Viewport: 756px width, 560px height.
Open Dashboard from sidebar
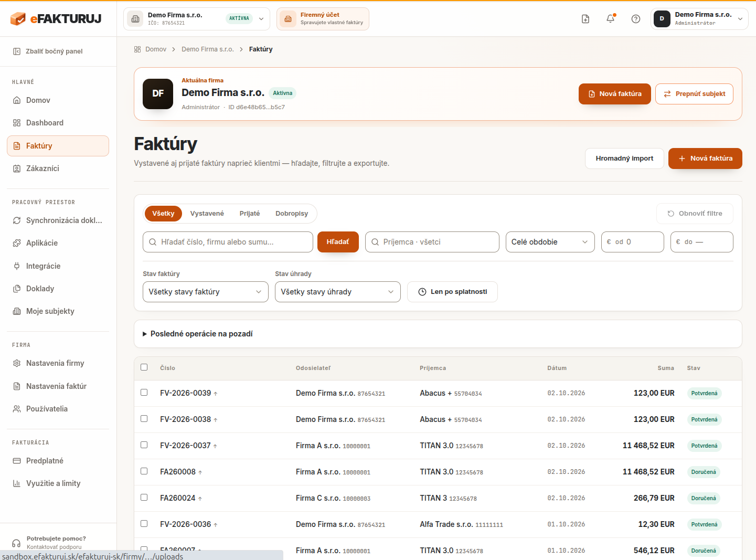click(58, 123)
